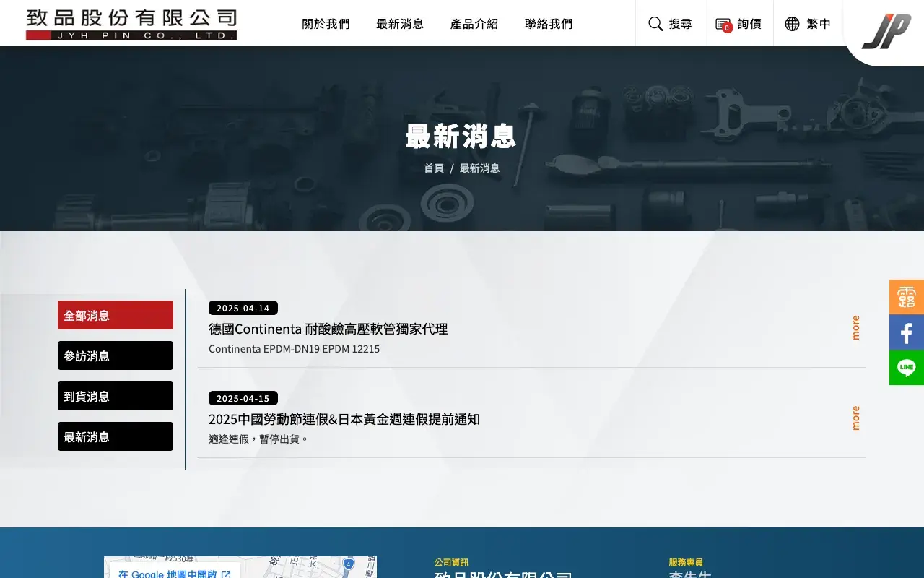Open 產品介紹 menu
The height and width of the screenshot is (578, 924).
point(474,24)
